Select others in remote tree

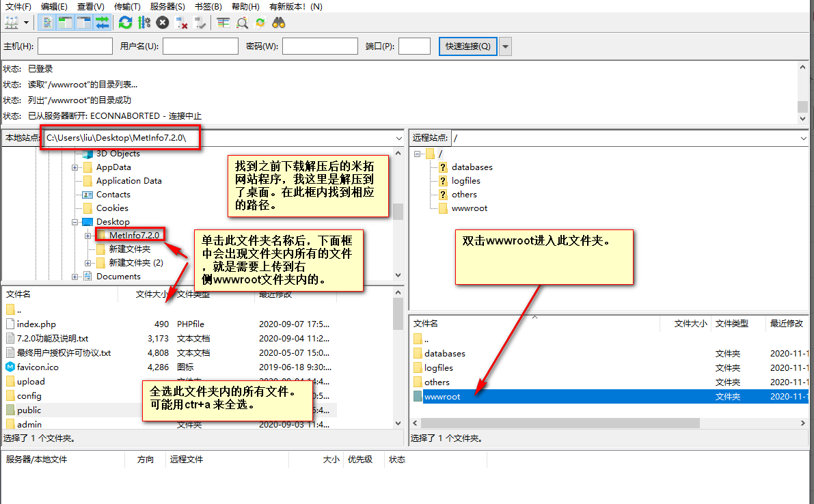464,195
